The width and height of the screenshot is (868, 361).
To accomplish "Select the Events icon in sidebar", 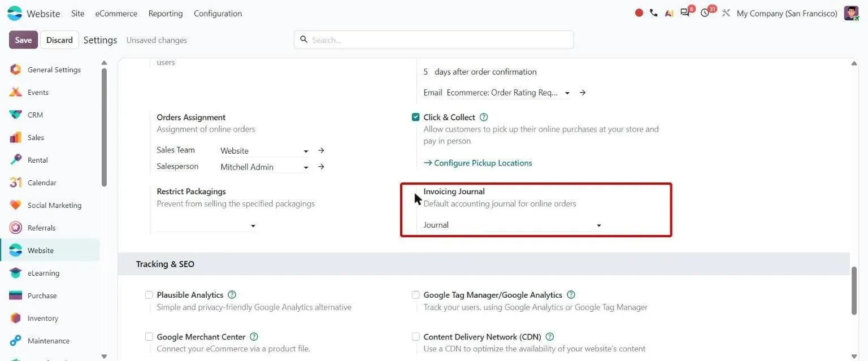I will (16, 92).
